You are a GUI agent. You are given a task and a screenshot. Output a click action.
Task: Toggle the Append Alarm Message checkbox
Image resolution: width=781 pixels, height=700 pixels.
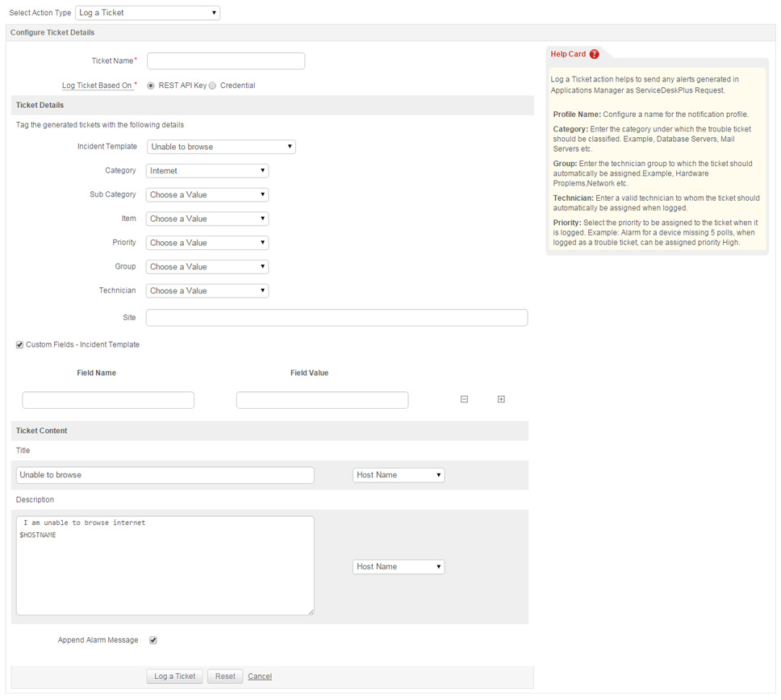[x=153, y=640]
